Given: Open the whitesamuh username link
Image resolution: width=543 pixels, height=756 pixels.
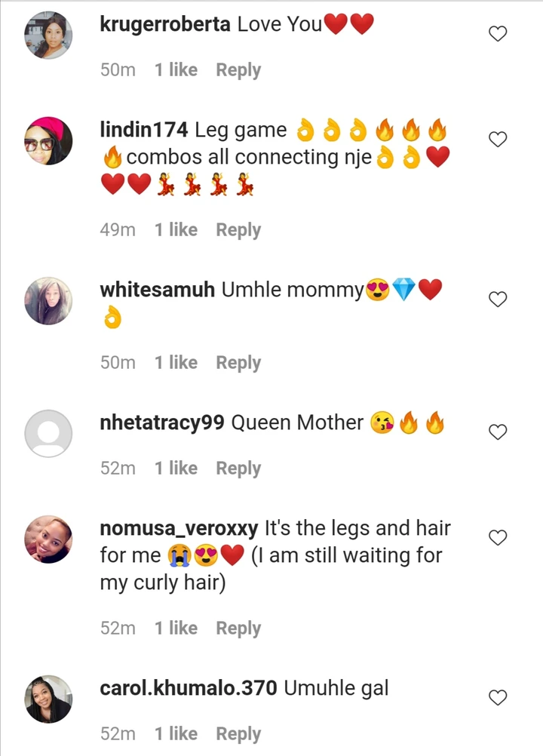Looking at the screenshot, I should (x=157, y=290).
